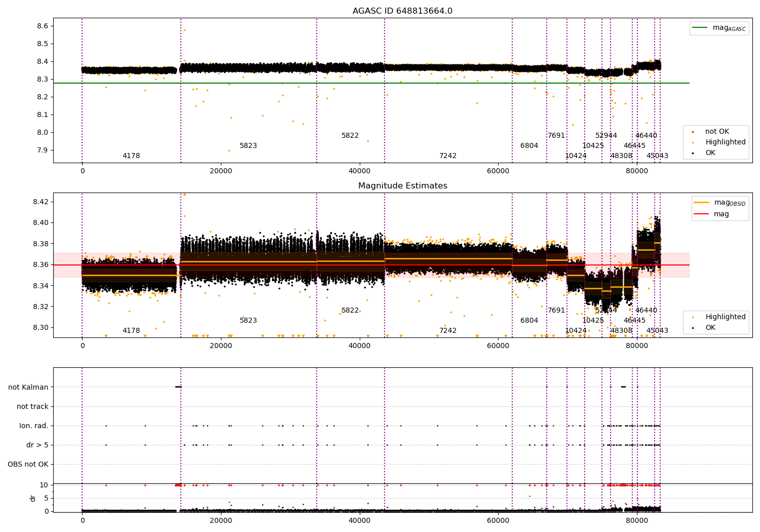Click x-axis tick '60000' under top plot
760x532 pixels.
point(498,171)
